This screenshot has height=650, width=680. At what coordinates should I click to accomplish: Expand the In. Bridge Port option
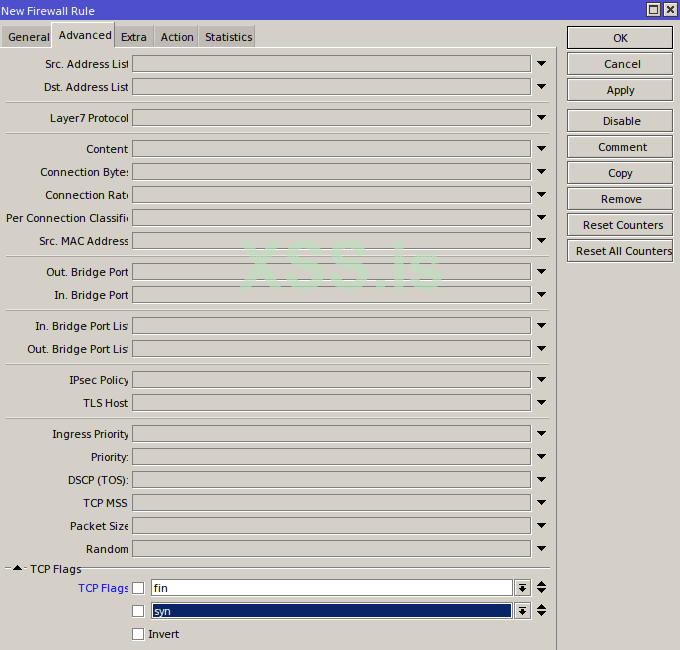[x=541, y=295]
